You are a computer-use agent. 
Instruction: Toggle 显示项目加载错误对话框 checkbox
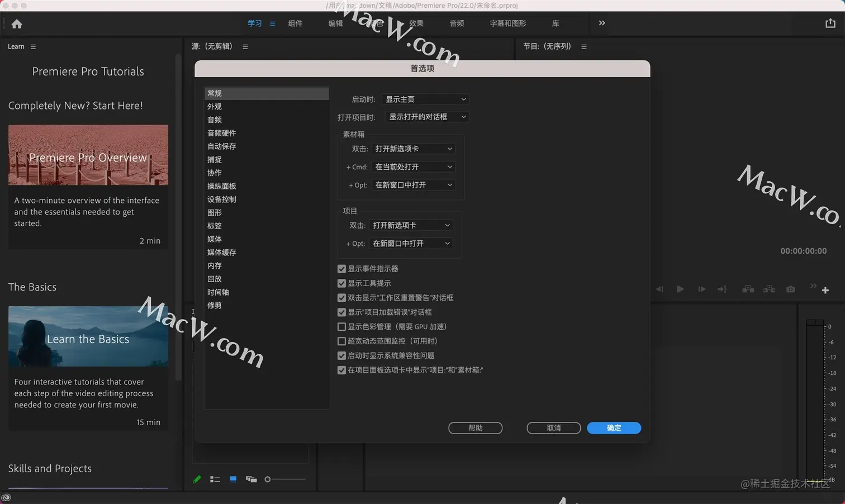click(341, 312)
